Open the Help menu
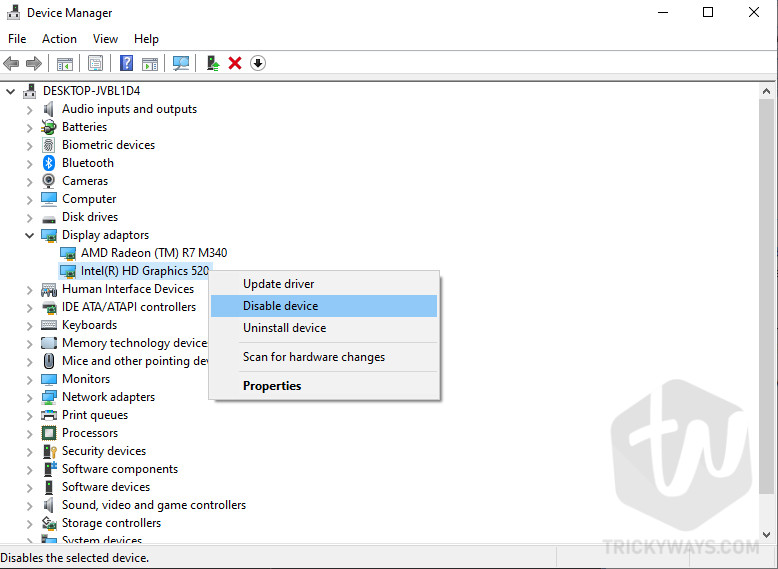The height and width of the screenshot is (569, 778). [x=146, y=39]
